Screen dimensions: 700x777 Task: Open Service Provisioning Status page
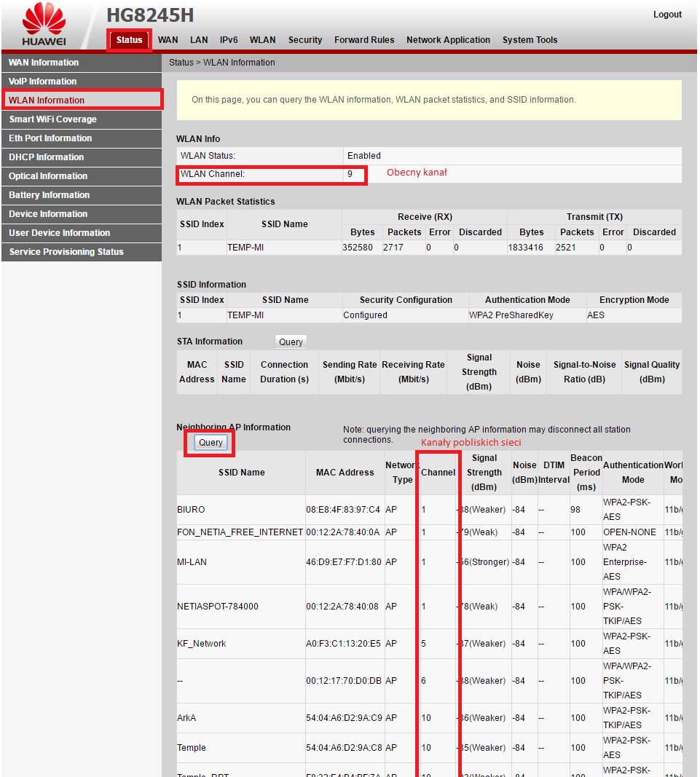coord(82,252)
